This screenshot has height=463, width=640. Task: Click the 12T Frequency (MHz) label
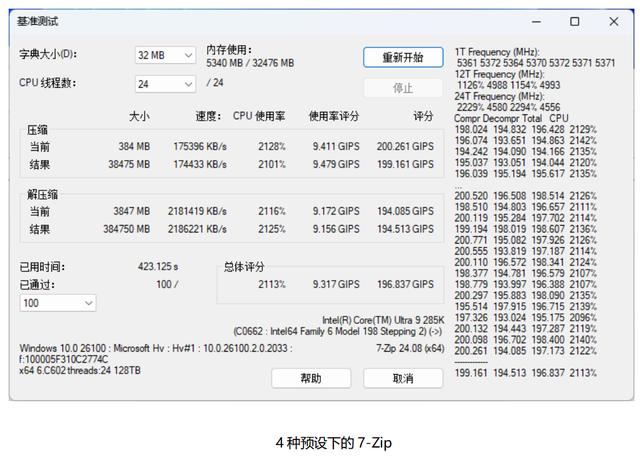[499, 74]
